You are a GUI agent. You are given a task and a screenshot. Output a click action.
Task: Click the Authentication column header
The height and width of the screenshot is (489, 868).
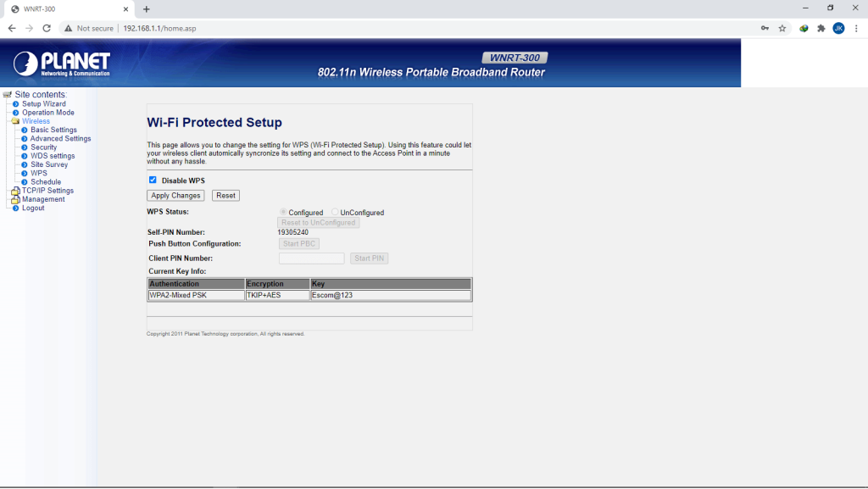[x=196, y=284]
